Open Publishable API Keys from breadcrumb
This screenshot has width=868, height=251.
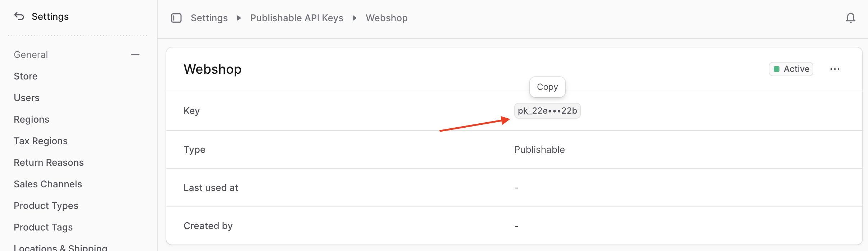[x=297, y=18]
